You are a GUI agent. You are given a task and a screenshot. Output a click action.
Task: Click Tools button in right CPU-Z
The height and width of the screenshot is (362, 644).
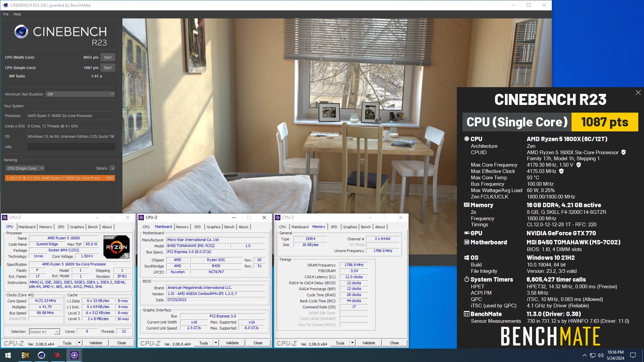(340, 343)
